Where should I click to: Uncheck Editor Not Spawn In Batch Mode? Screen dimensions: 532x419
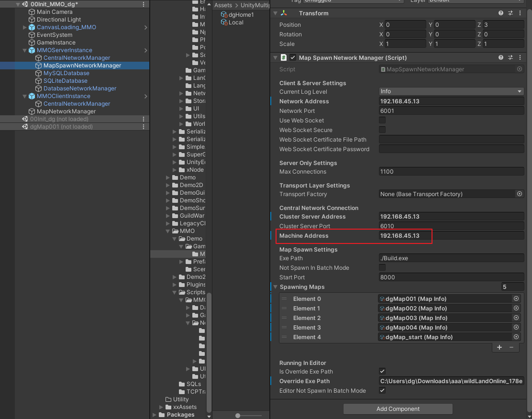(x=381, y=390)
